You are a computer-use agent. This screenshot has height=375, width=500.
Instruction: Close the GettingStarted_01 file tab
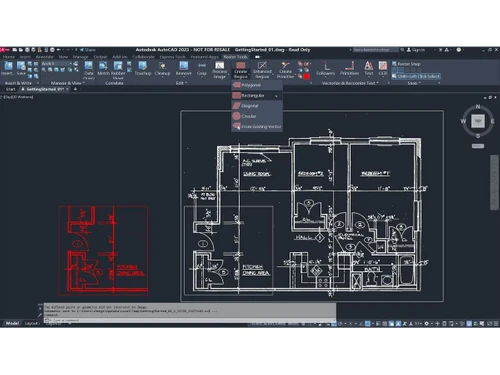[68, 89]
